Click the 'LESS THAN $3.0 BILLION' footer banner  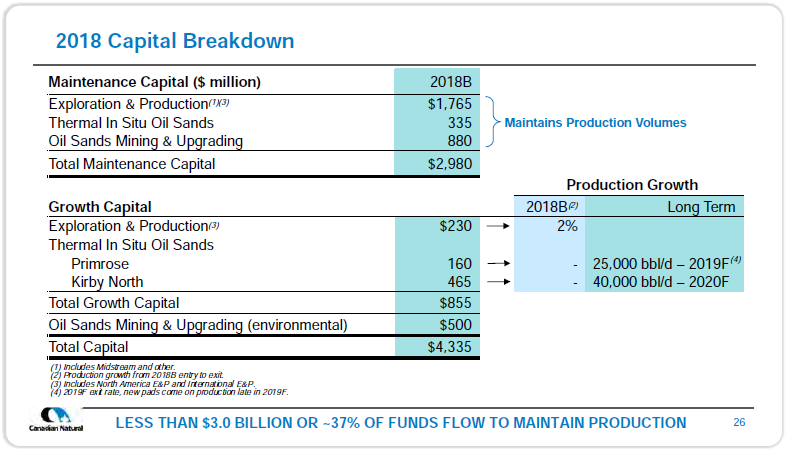[401, 423]
